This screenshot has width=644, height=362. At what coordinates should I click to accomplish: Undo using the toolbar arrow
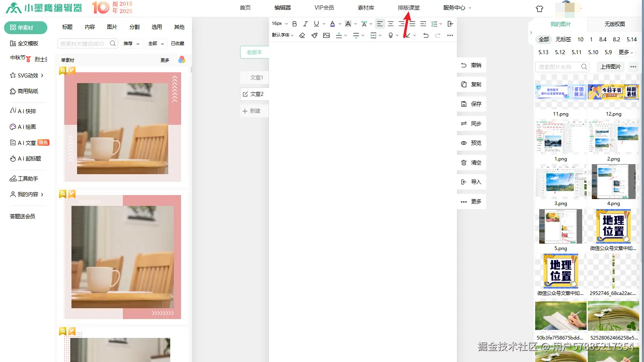pyautogui.click(x=426, y=35)
